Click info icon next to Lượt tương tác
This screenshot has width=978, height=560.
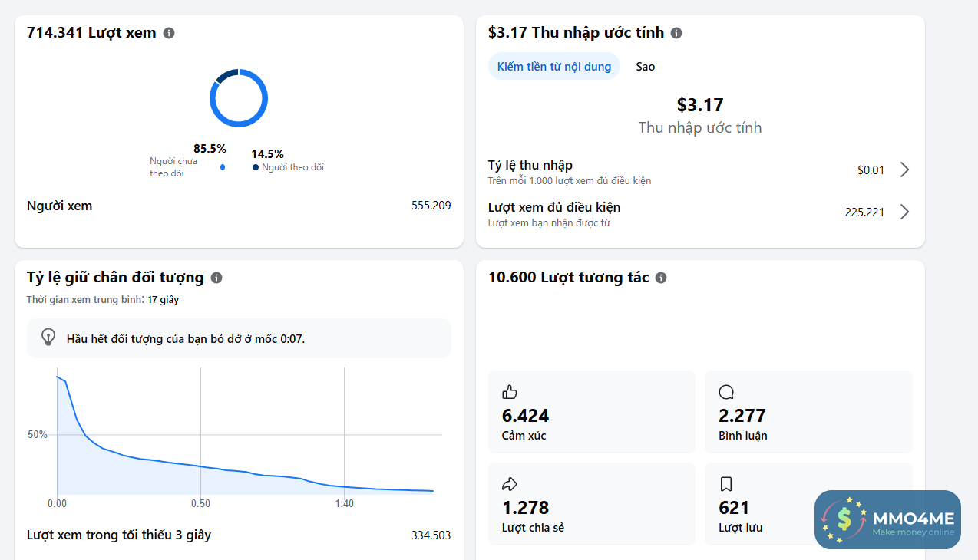661,278
